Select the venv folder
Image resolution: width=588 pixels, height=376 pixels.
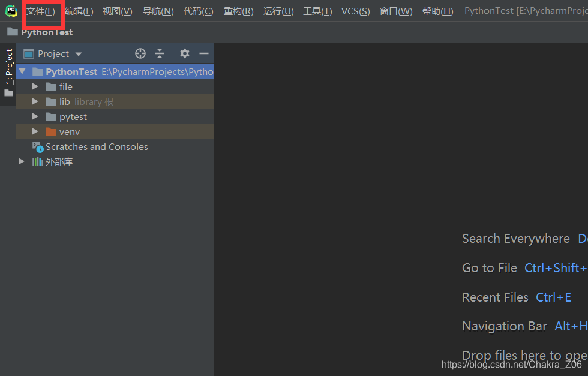coord(115,131)
